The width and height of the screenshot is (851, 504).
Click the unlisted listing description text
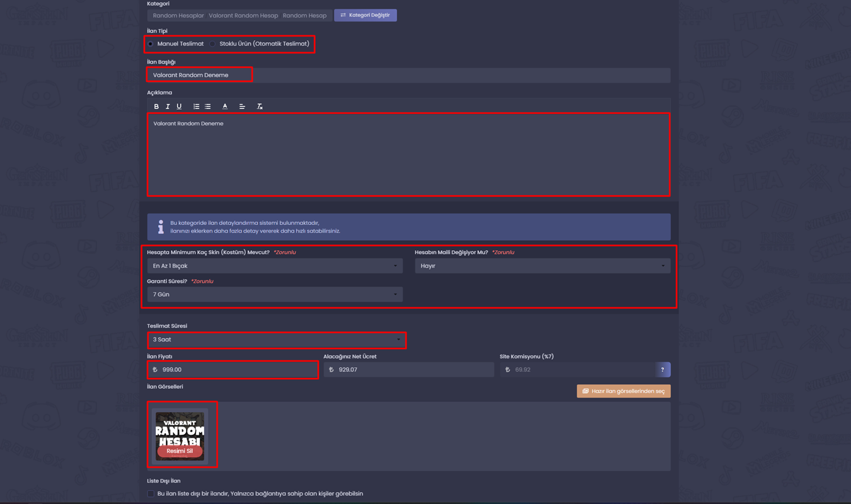click(x=260, y=494)
